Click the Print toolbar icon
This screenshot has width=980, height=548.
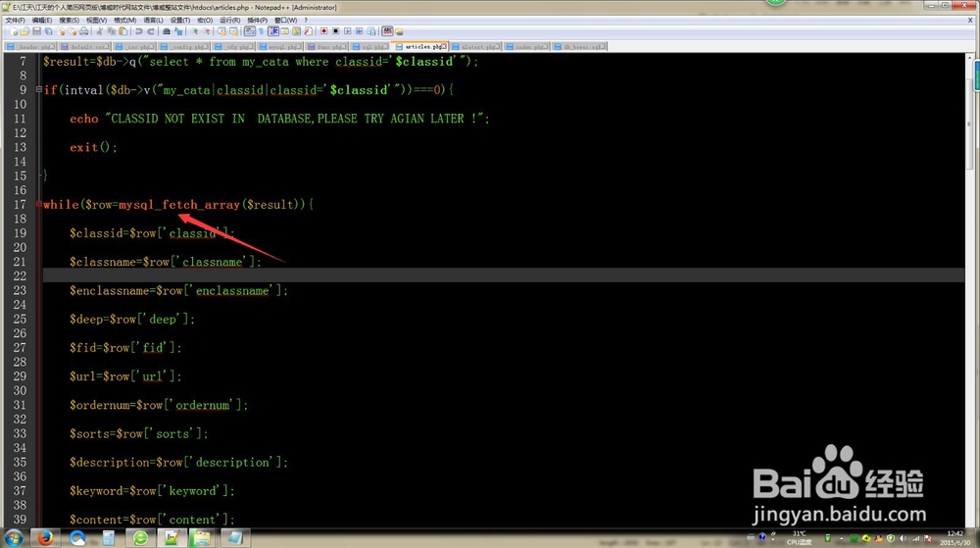point(83,31)
